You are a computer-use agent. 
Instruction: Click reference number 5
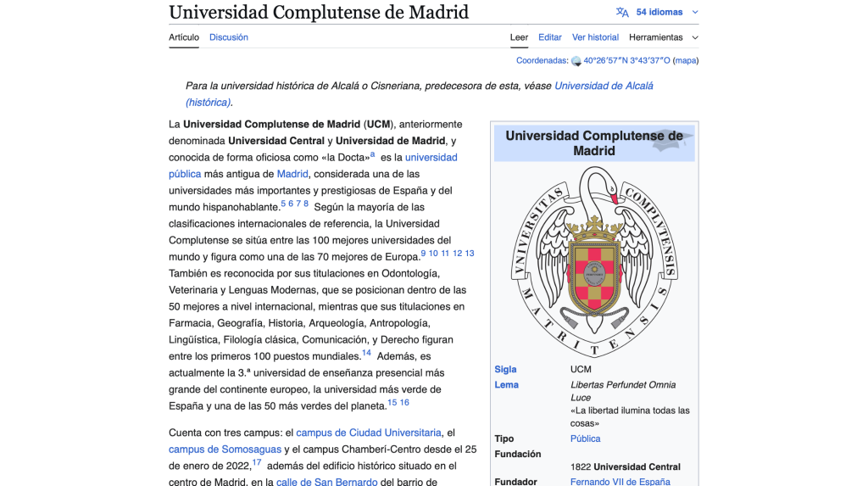[x=283, y=204]
